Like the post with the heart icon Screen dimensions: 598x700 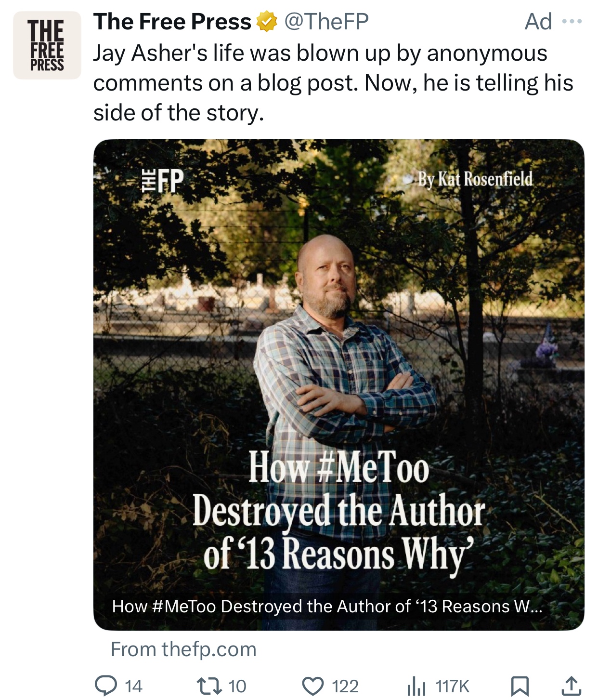tap(313, 686)
